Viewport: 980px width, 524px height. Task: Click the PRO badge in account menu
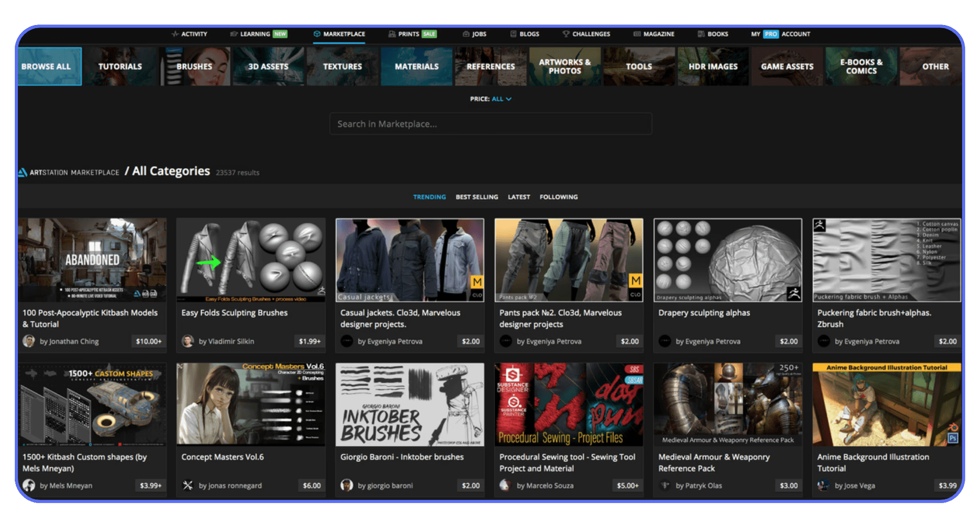[x=771, y=34]
